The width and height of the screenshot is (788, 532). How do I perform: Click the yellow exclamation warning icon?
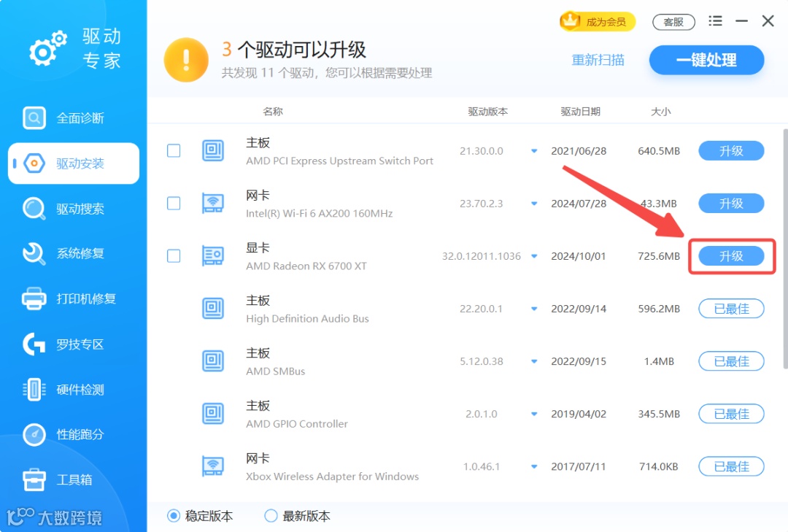coord(186,60)
